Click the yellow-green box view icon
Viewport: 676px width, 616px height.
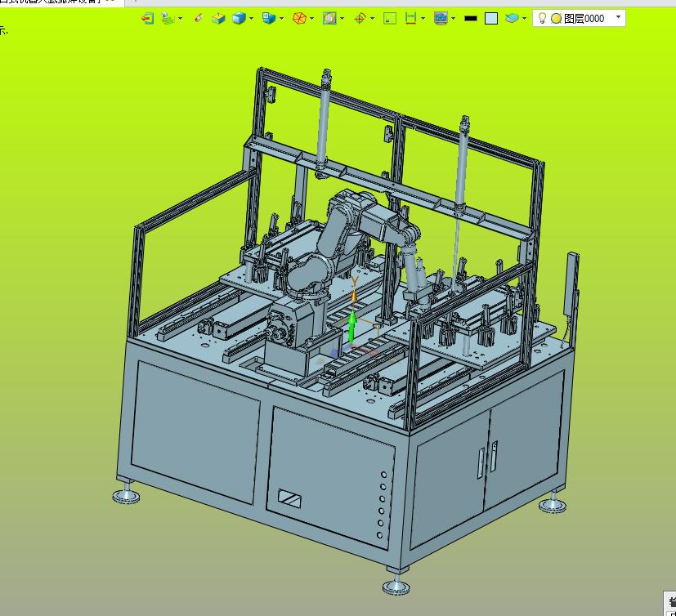[218, 19]
